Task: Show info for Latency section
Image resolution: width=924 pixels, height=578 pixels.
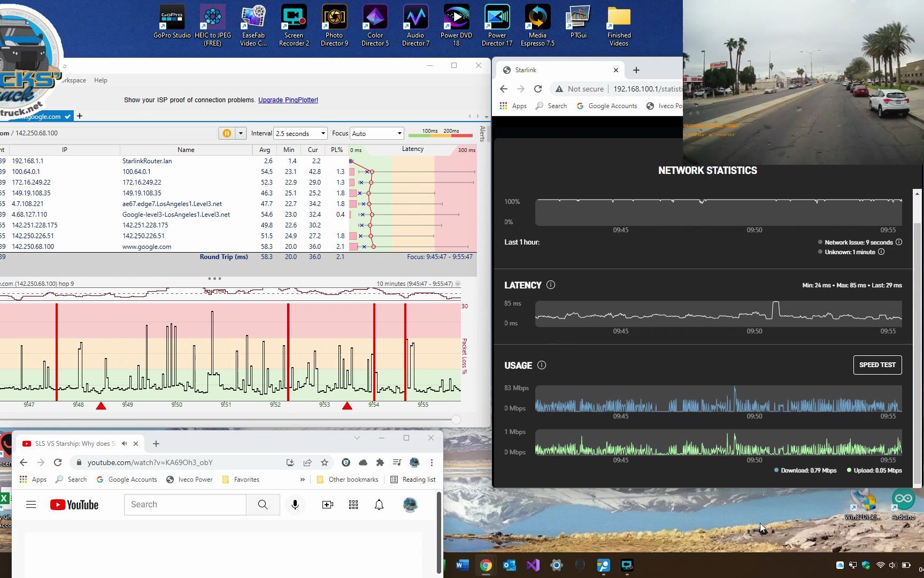Action: click(551, 285)
